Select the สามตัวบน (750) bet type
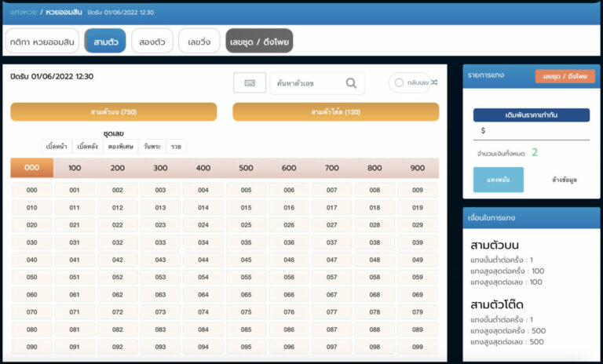Viewport: 603px width, 364px height. 113,112
